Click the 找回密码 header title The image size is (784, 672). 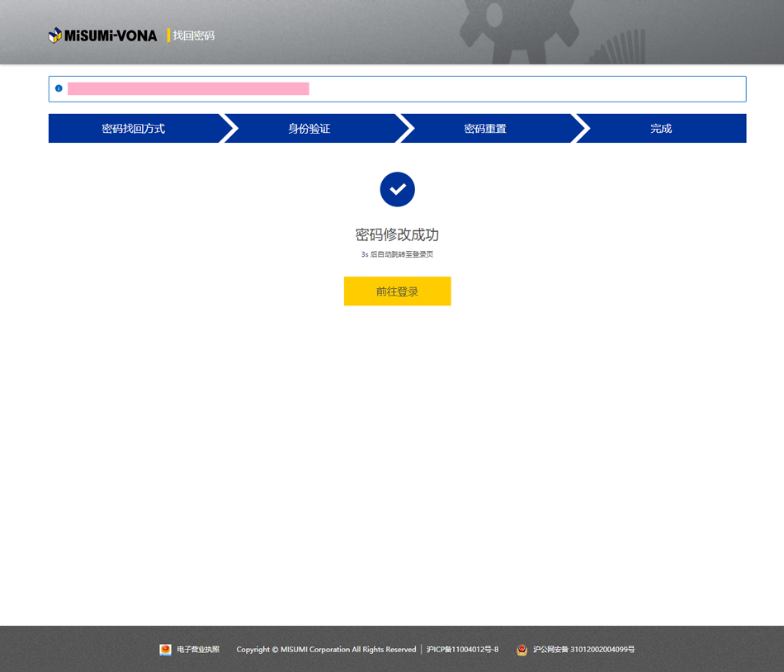194,35
